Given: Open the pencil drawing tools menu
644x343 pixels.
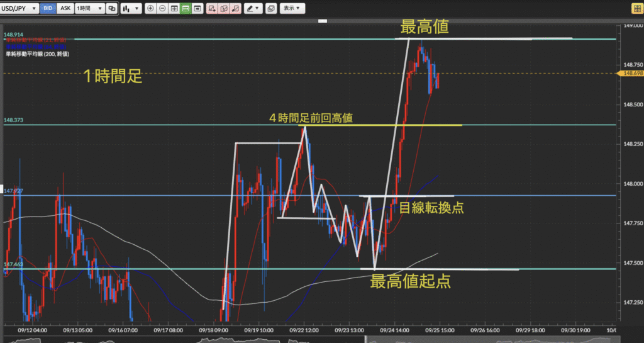Looking at the screenshot, I should [x=253, y=9].
